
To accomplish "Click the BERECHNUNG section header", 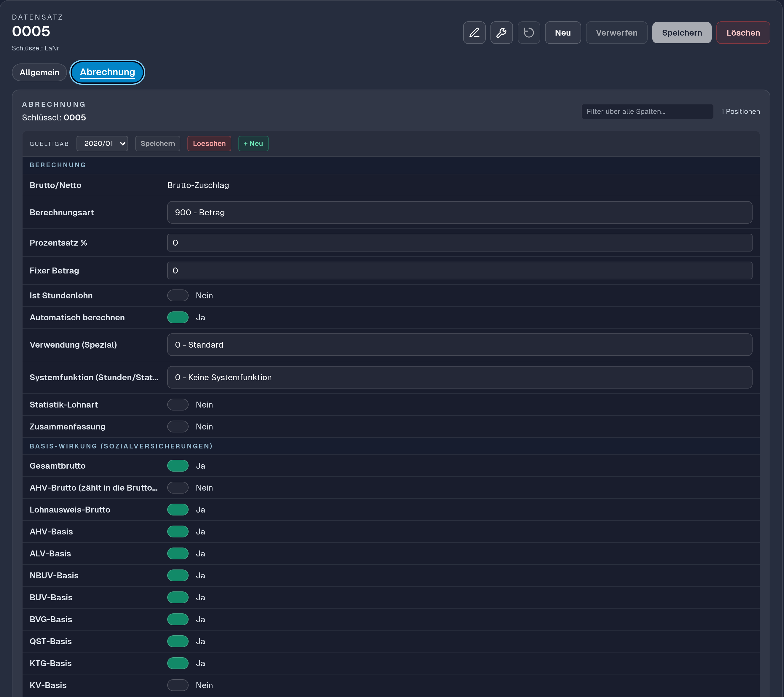I will coord(58,165).
